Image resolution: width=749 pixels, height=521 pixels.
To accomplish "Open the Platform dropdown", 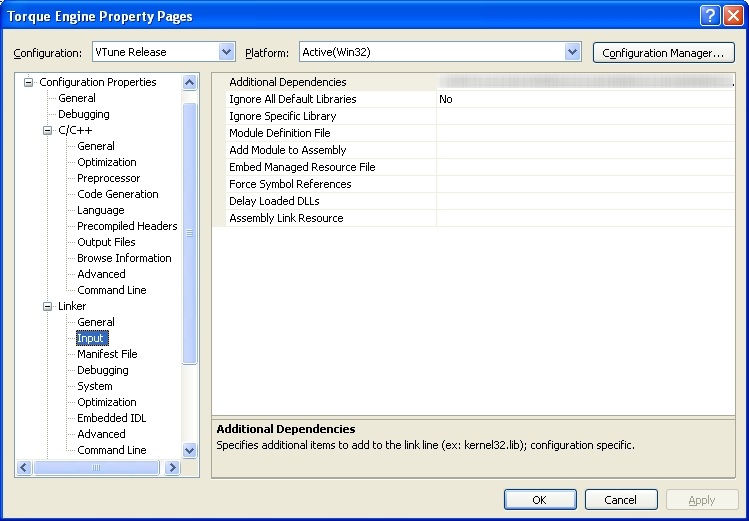I will click(x=572, y=52).
